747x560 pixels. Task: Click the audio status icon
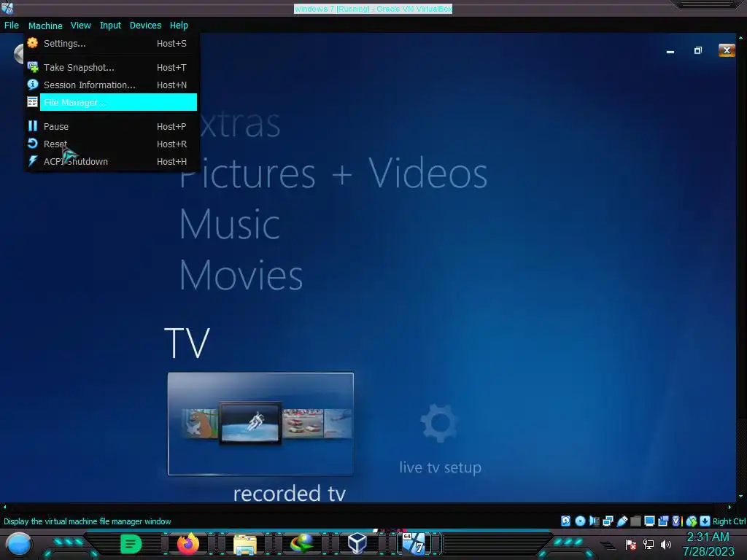pos(594,521)
